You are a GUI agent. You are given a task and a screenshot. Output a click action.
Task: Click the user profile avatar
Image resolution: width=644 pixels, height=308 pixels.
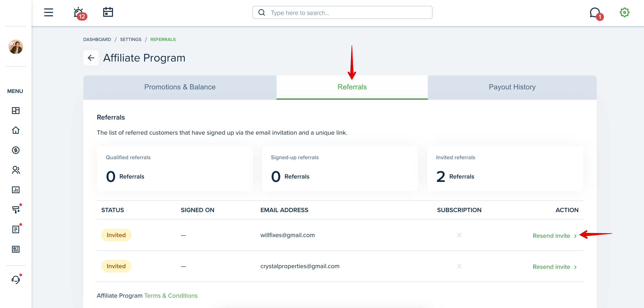(16, 47)
